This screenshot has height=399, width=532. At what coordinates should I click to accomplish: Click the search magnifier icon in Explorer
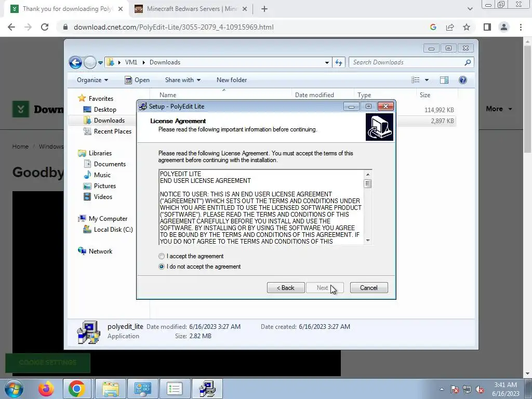[x=468, y=62]
